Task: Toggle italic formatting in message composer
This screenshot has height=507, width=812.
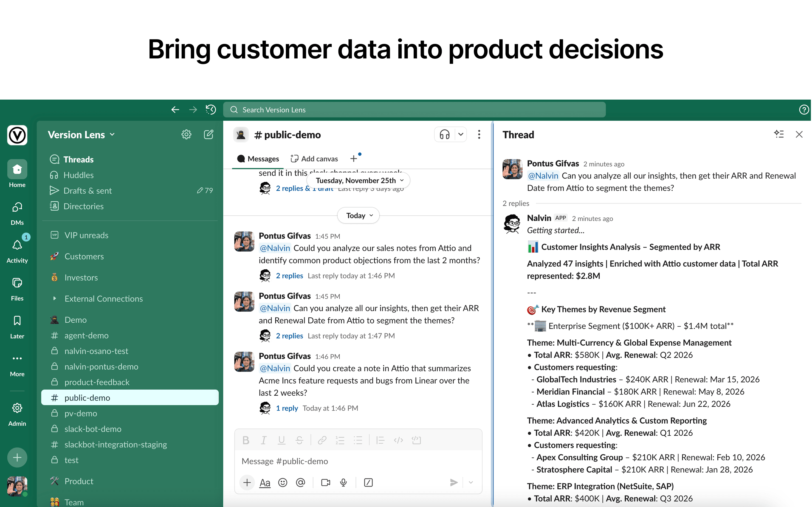Action: pos(264,440)
